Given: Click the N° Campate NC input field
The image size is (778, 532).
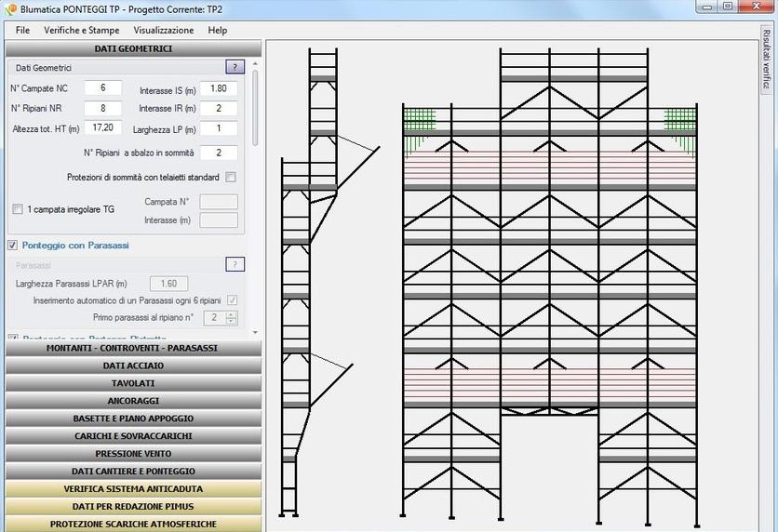Looking at the screenshot, I should [x=103, y=88].
